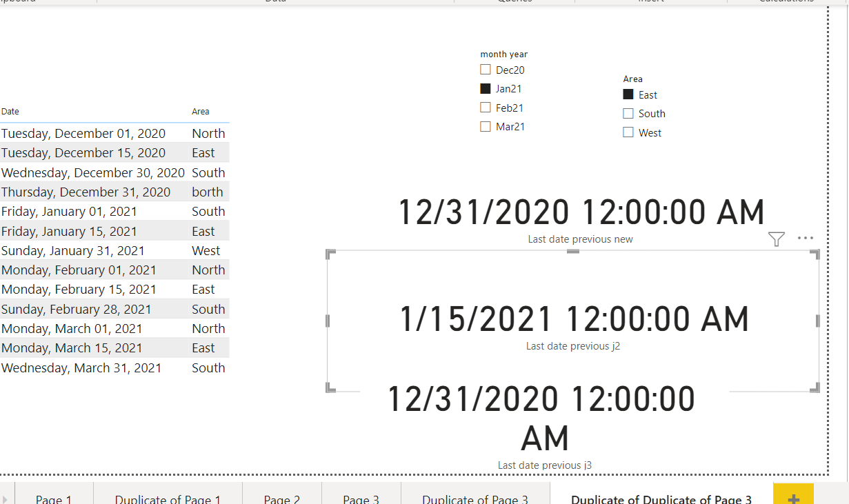Image resolution: width=849 pixels, height=504 pixels.
Task: Check the South area checkbox
Action: 628,113
